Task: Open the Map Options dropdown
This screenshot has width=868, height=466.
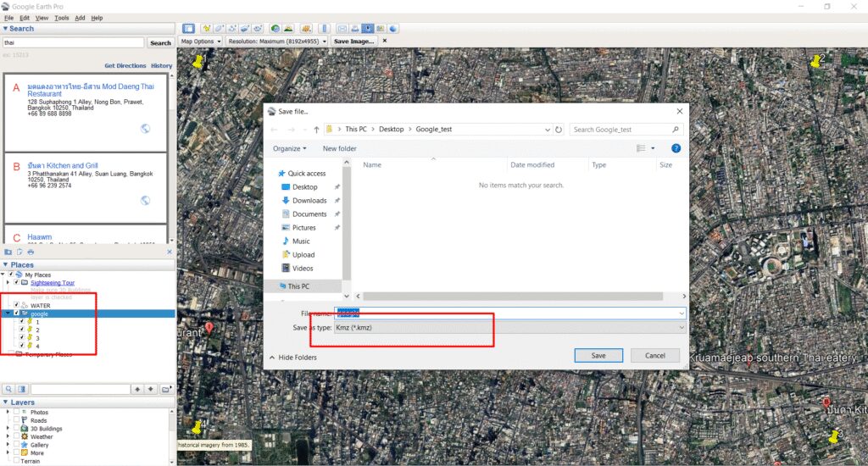Action: pyautogui.click(x=200, y=41)
